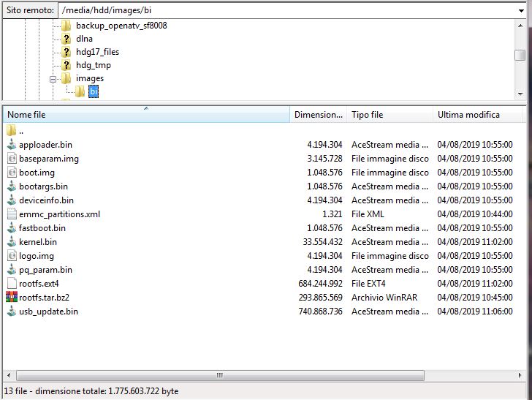Click the rootfs.ext4 blank file icon
The height and width of the screenshot is (400, 532).
click(12, 284)
